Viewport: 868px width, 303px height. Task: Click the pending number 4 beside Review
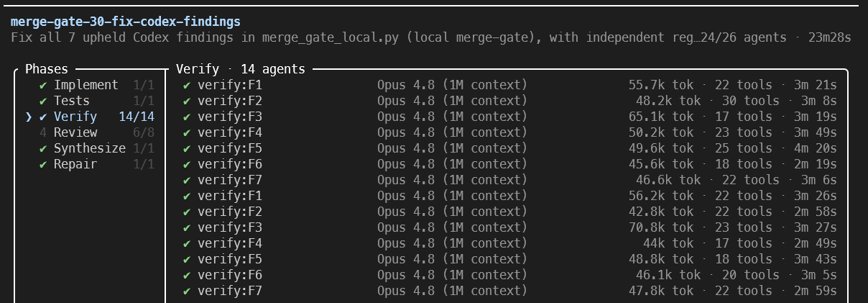(x=43, y=132)
